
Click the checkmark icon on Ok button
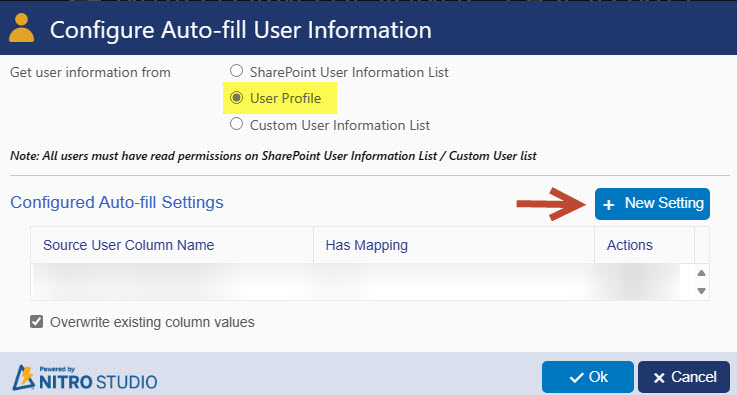pyautogui.click(x=576, y=378)
